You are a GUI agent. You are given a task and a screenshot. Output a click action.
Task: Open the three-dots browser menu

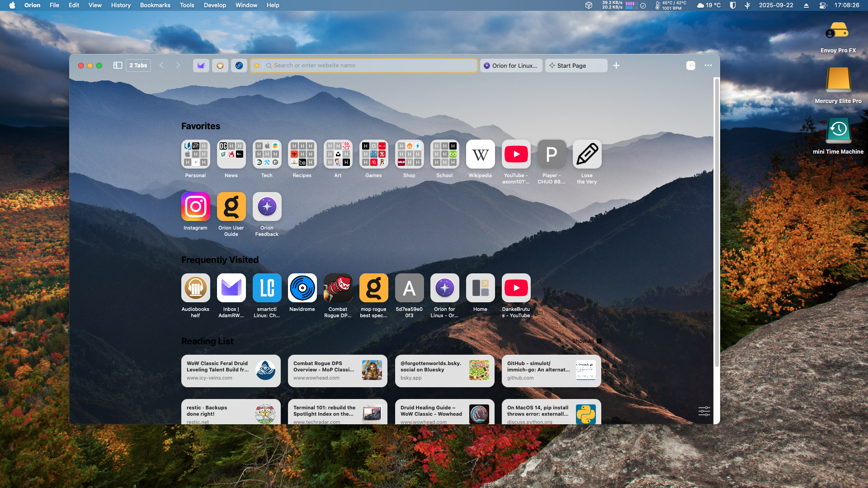[708, 65]
